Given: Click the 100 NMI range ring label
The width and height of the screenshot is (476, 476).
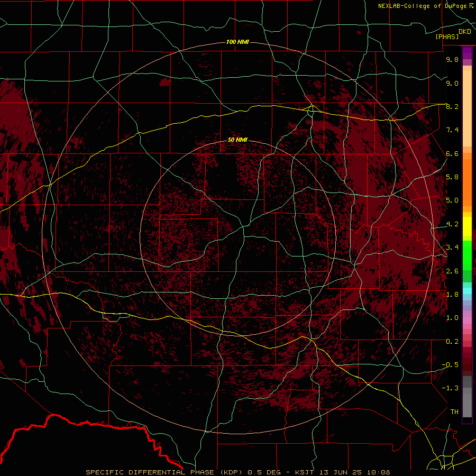Looking at the screenshot, I should click(237, 42).
